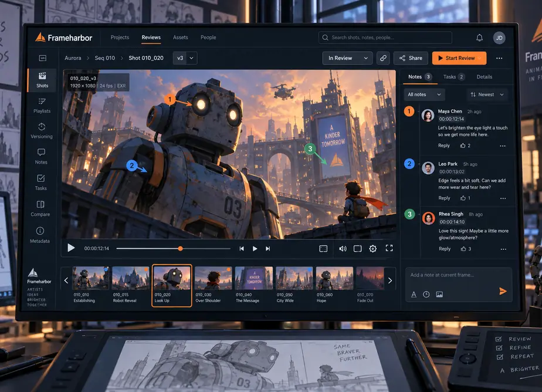Switch to the Tasks tab
Image resolution: width=542 pixels, height=392 pixels.
[x=453, y=77]
